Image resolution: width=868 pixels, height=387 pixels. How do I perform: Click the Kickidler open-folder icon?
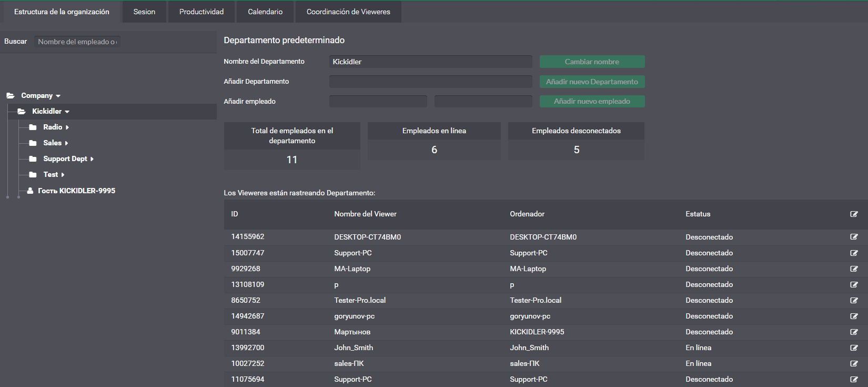(22, 111)
